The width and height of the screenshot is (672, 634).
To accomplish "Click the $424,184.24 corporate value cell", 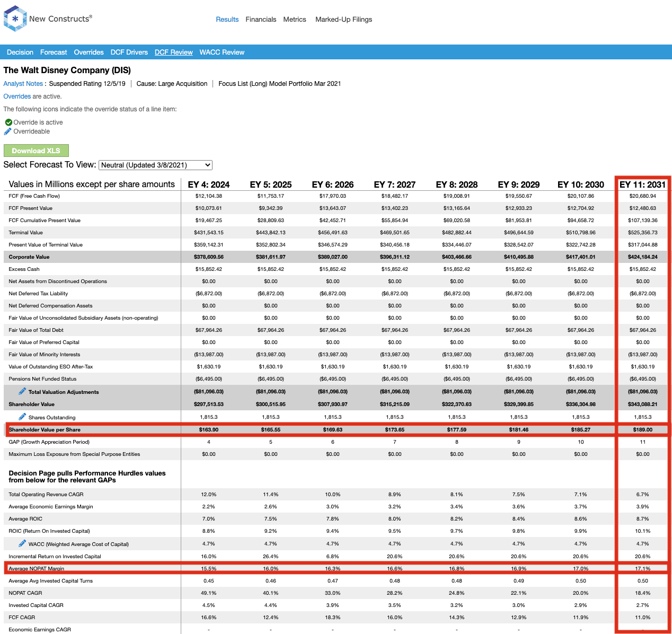I will click(x=643, y=257).
